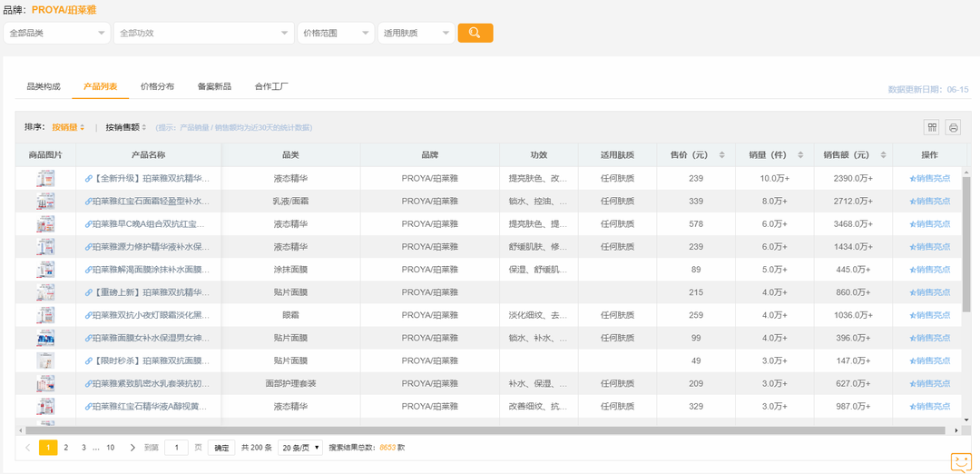
Task: Go to page 10
Action: pos(111,448)
